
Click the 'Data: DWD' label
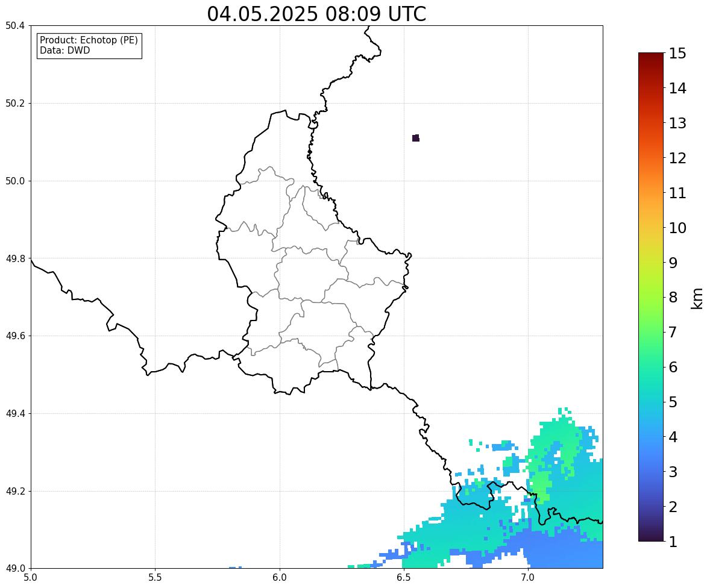point(64,50)
